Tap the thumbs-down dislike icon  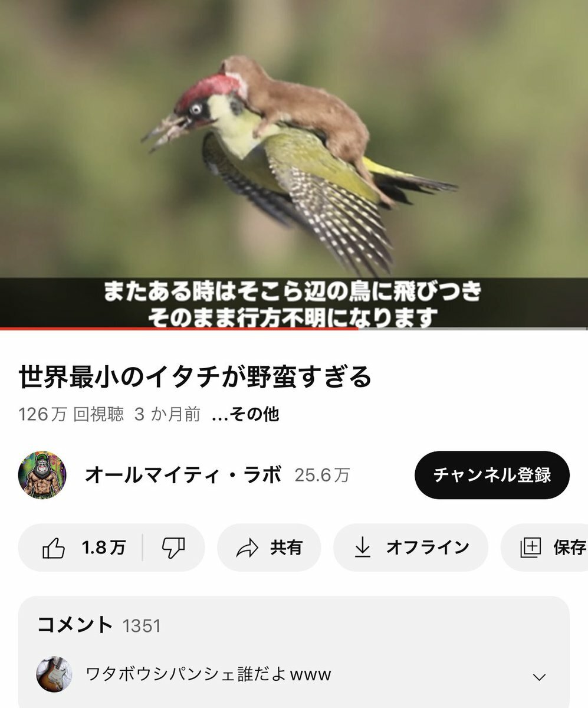[x=173, y=548]
